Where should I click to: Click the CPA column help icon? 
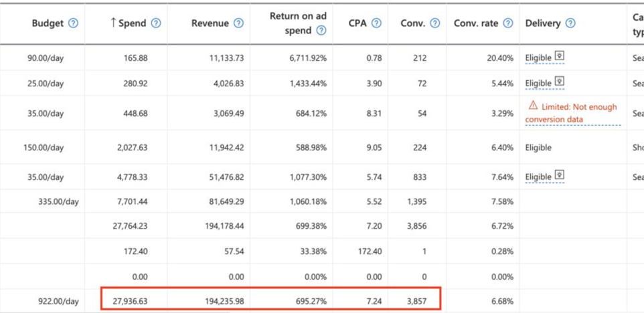pyautogui.click(x=376, y=23)
